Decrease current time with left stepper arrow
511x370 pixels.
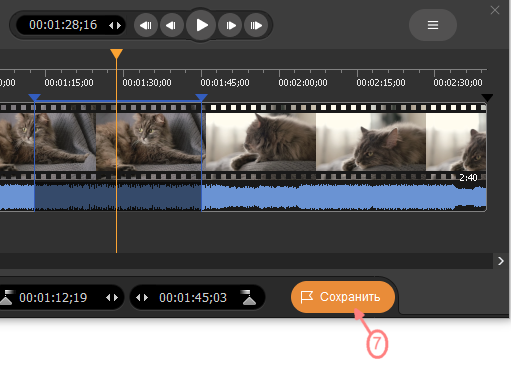(111, 25)
